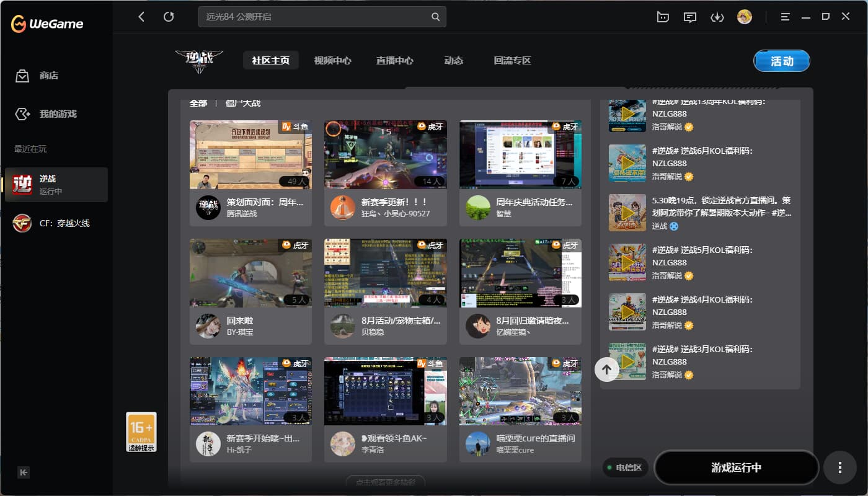Click 智慧 streamer avatar
The height and width of the screenshot is (496, 868).
pyautogui.click(x=478, y=208)
